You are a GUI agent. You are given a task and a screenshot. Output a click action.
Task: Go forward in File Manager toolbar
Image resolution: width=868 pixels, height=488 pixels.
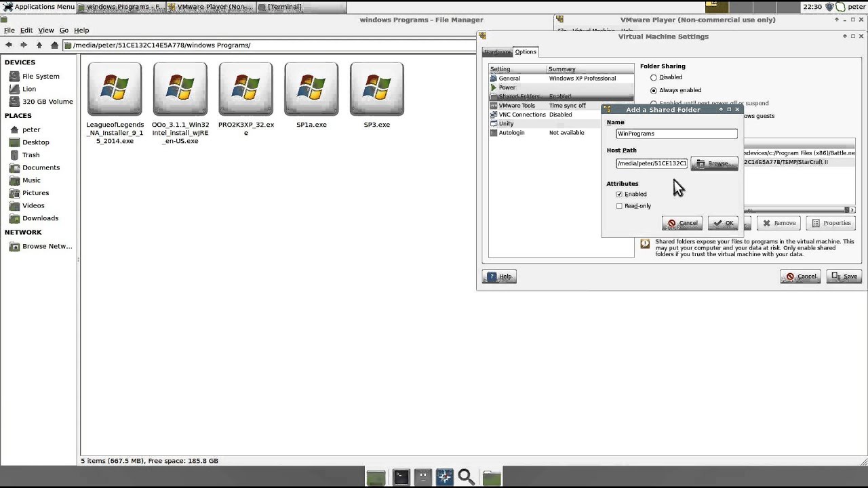point(23,45)
